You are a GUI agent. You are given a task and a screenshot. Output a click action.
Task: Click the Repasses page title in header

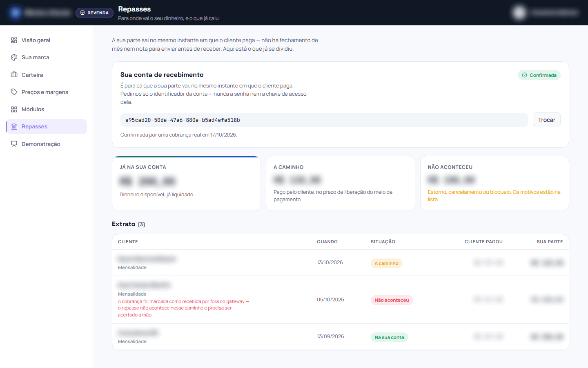pos(134,9)
